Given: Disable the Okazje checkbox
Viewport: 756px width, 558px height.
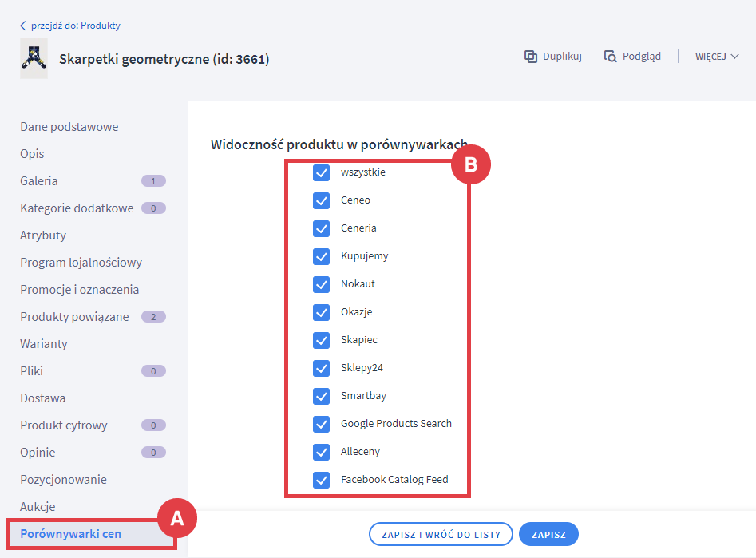Looking at the screenshot, I should (321, 312).
